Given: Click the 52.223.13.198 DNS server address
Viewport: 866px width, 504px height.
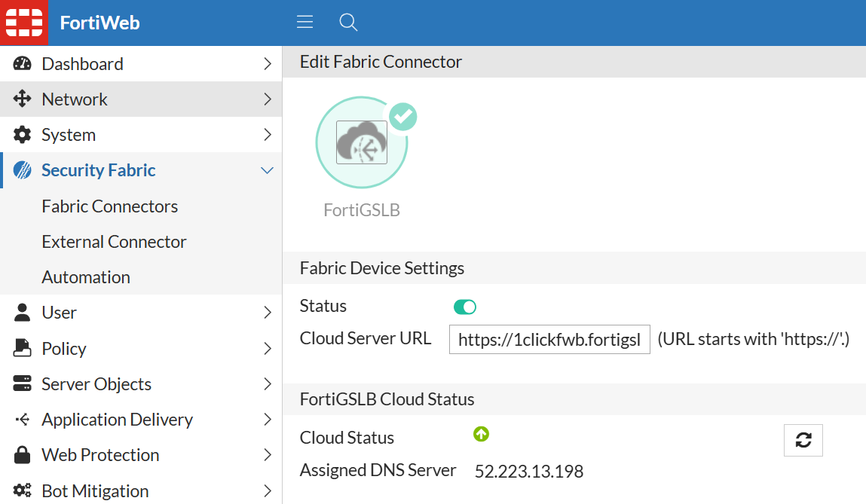Looking at the screenshot, I should pyautogui.click(x=529, y=472).
